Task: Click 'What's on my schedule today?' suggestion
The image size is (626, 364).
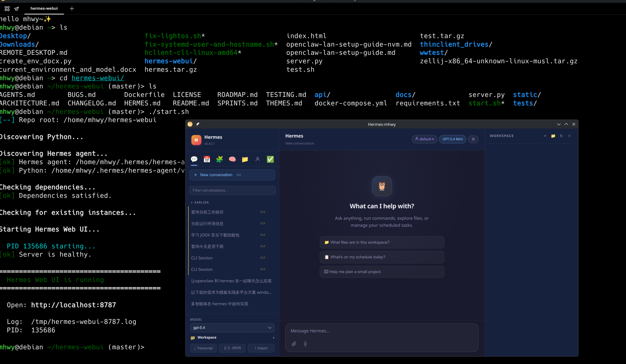Action: [382, 257]
